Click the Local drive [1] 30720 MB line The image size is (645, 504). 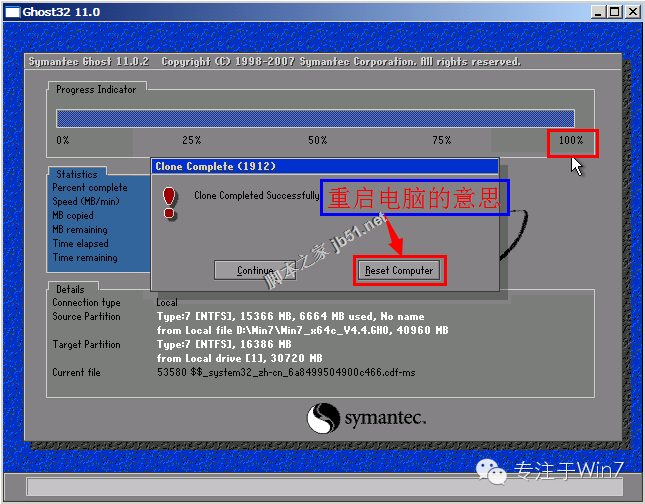click(x=239, y=358)
